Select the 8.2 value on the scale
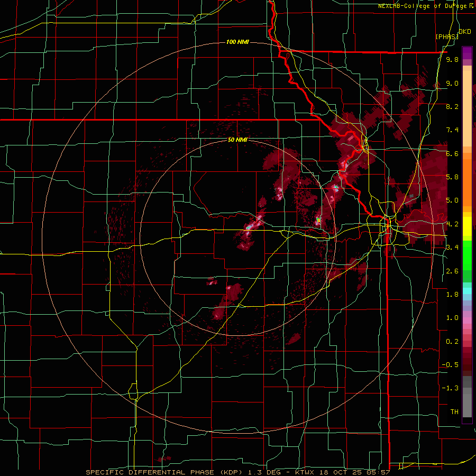Screen dimensions: 476x476 pyautogui.click(x=452, y=106)
